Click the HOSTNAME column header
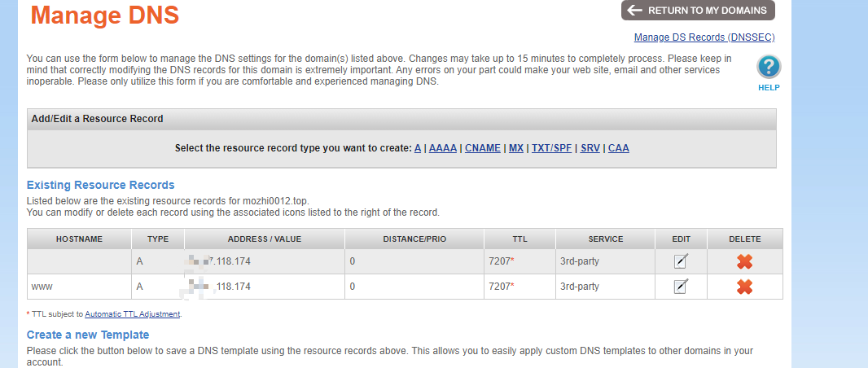The image size is (868, 368). point(79,239)
